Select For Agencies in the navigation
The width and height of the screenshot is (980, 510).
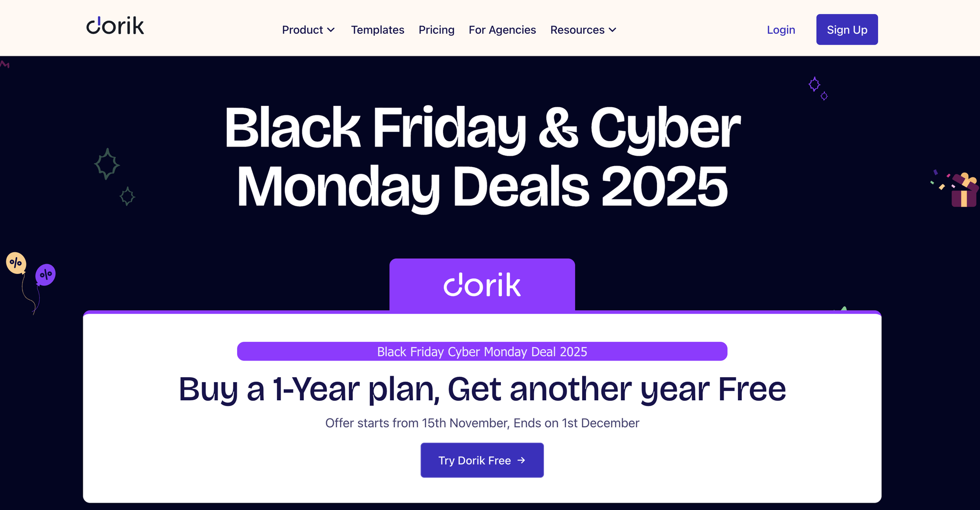pos(502,30)
